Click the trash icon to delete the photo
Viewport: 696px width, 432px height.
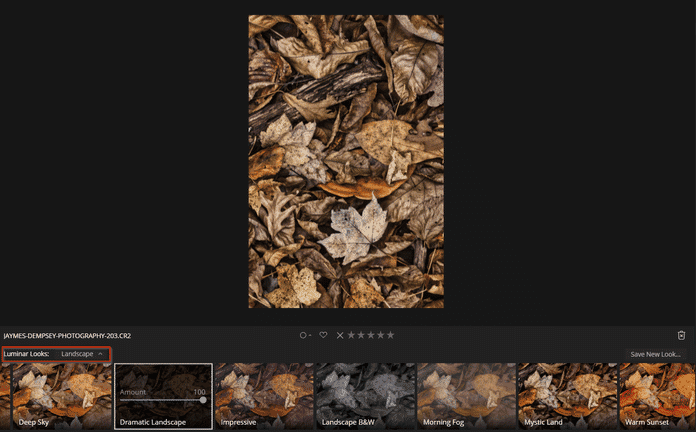pos(681,335)
